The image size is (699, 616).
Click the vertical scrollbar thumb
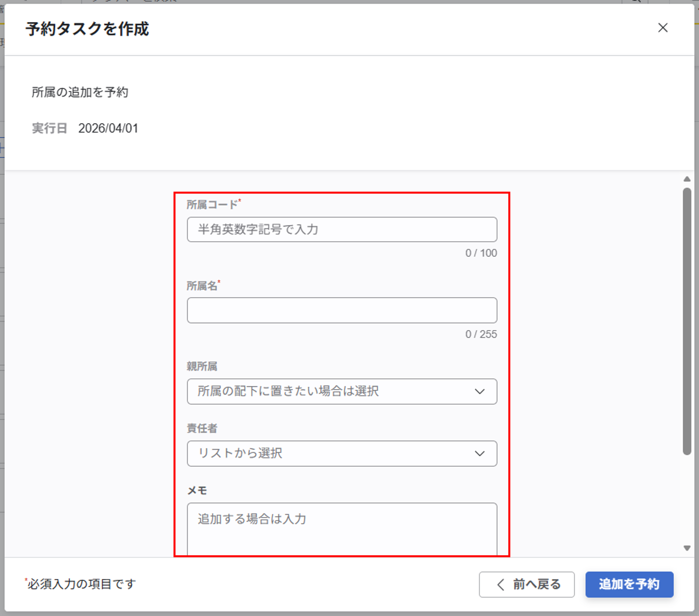687,321
